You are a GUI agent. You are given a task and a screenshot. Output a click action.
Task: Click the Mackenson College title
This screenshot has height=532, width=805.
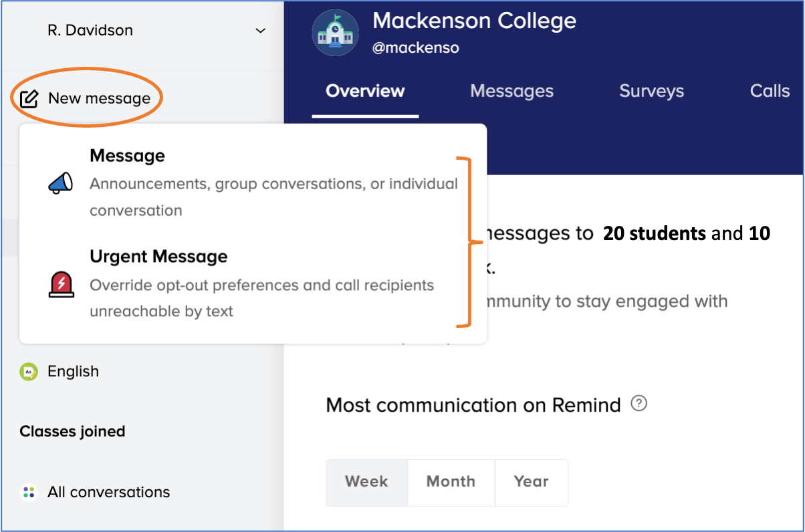(x=474, y=21)
